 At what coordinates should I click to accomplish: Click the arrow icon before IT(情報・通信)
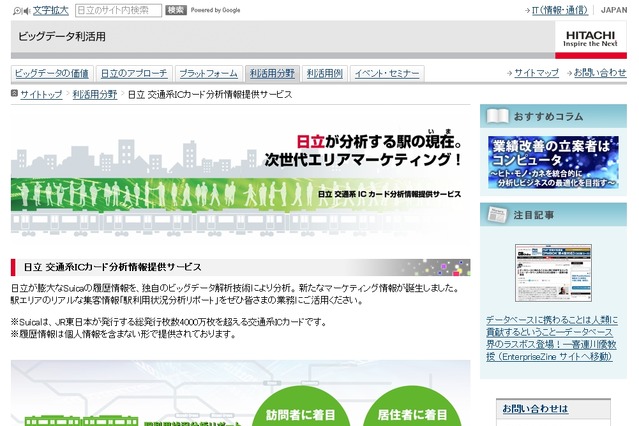527,11
